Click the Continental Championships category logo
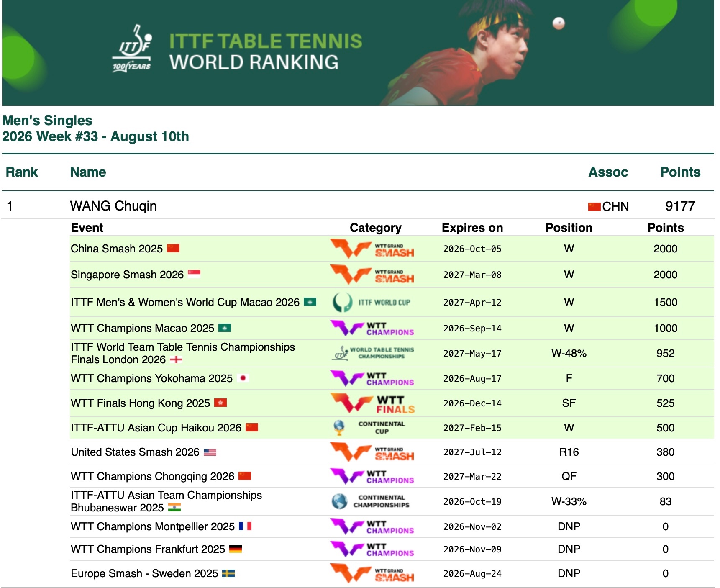This screenshot has width=720, height=588. coord(371,501)
